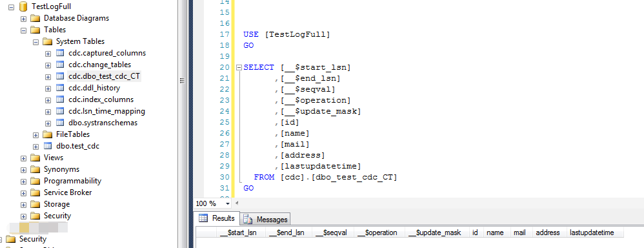Expand the Service Broker folder
Image resolution: width=644 pixels, height=248 pixels.
[23, 193]
